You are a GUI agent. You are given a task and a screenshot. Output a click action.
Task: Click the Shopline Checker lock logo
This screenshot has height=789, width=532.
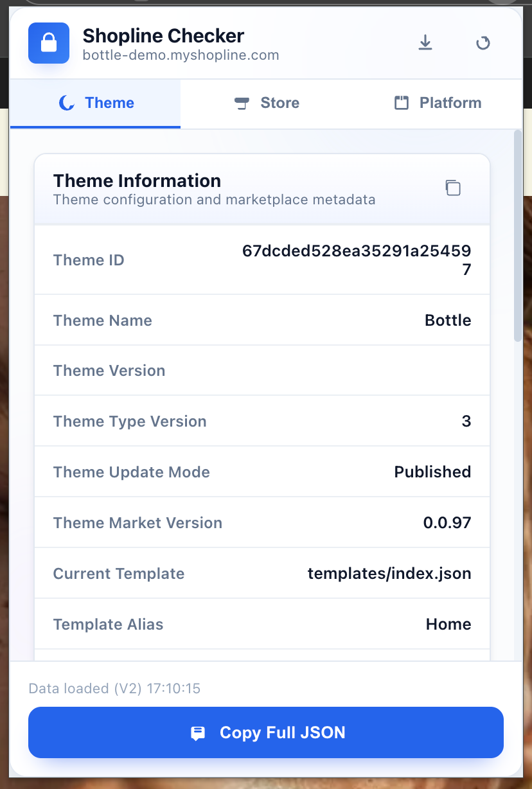pos(49,43)
